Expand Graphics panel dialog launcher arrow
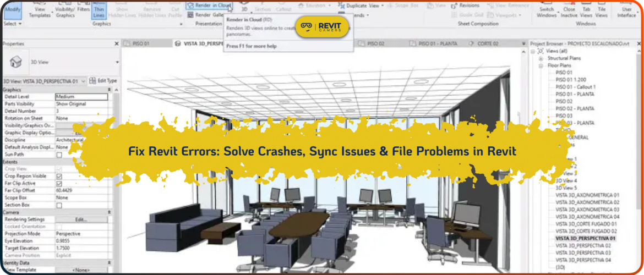The image size is (644, 275). point(181,24)
